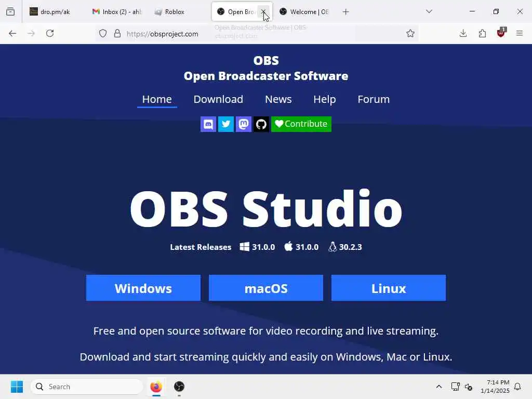Click the macOS 31.0.0 release version
The image size is (532, 399).
(x=302, y=247)
